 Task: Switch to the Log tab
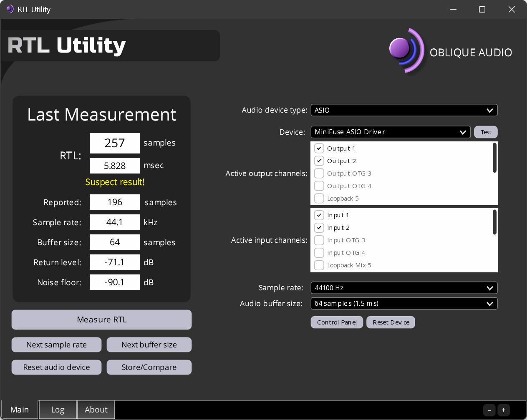[58, 410]
